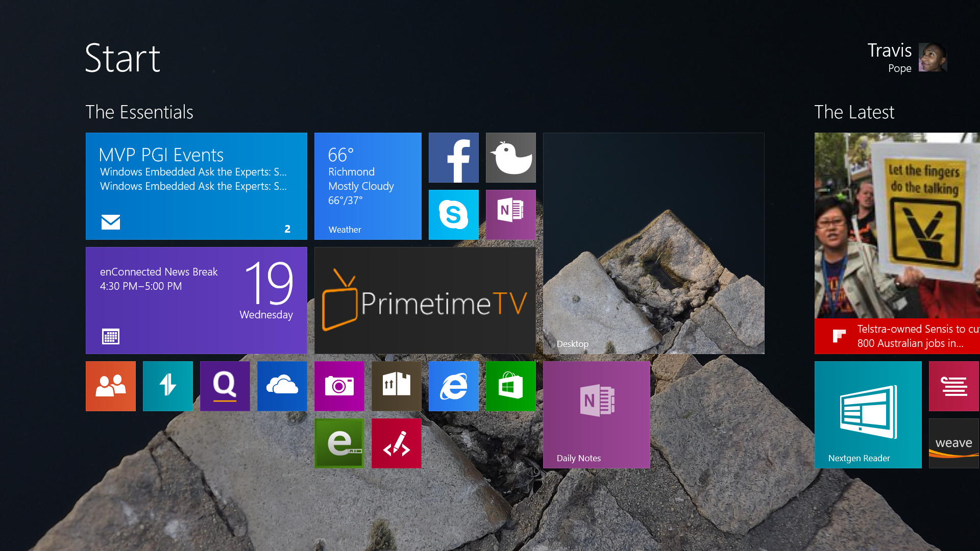The height and width of the screenshot is (551, 980).
Task: Launch the red code pencil app tile
Action: point(397,443)
